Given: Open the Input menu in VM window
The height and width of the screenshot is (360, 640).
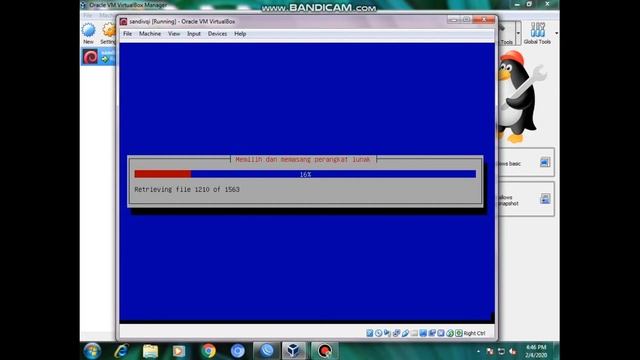Looking at the screenshot, I should [194, 34].
